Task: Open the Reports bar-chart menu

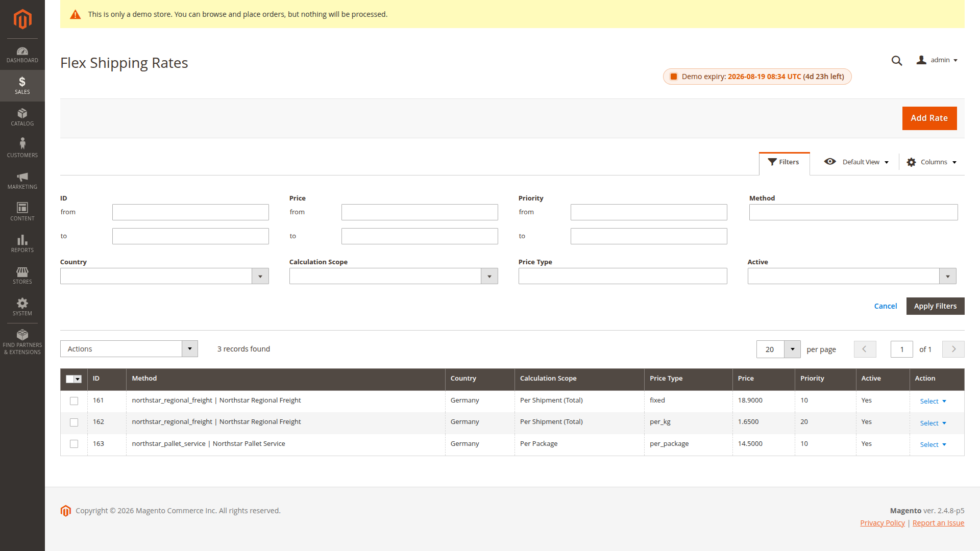Action: click(x=22, y=244)
